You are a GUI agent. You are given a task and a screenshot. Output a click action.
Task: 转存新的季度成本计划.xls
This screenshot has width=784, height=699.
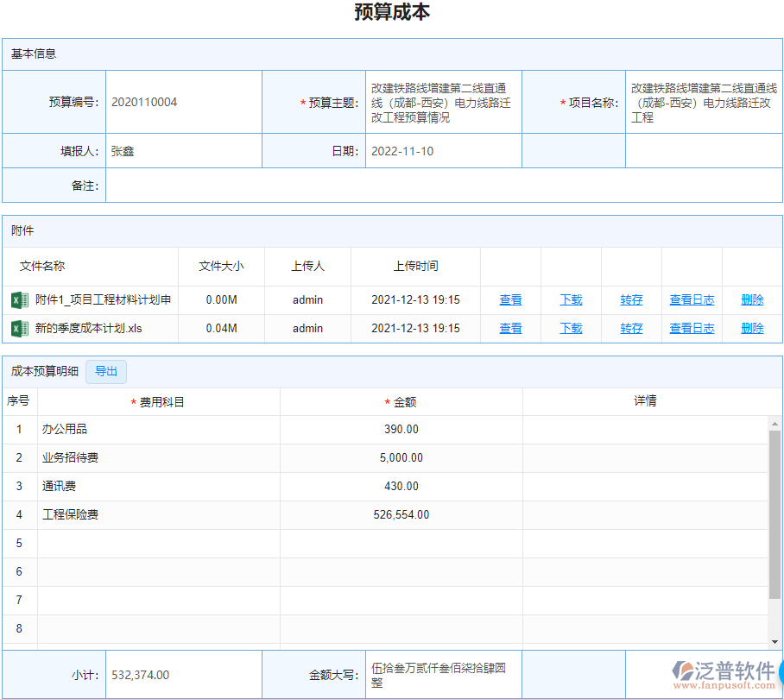point(631,329)
